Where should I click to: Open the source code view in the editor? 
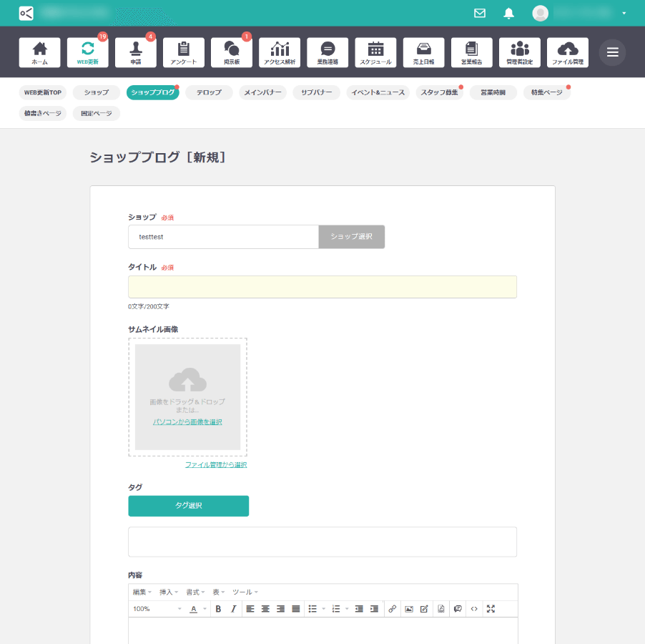(473, 609)
